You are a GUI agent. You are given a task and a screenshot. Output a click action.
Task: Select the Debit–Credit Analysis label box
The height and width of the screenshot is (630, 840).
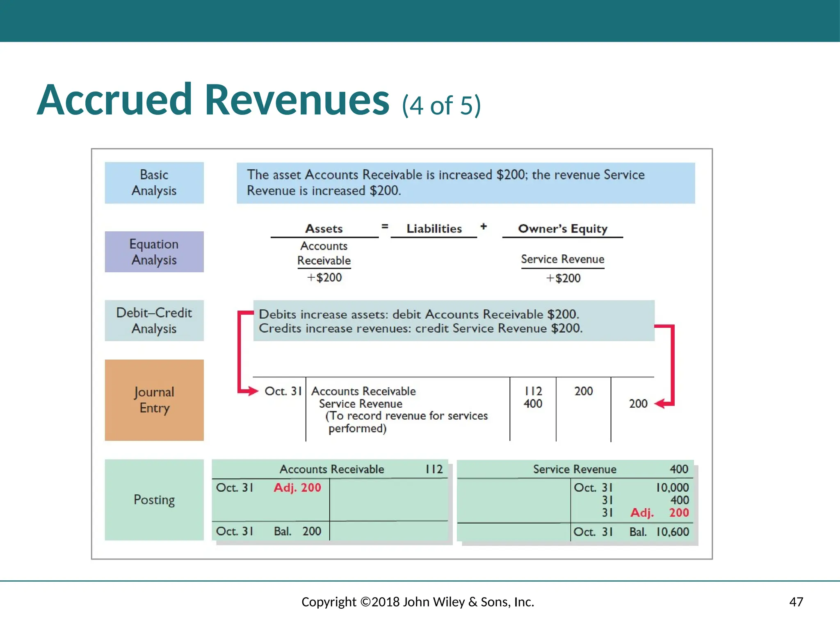click(154, 321)
